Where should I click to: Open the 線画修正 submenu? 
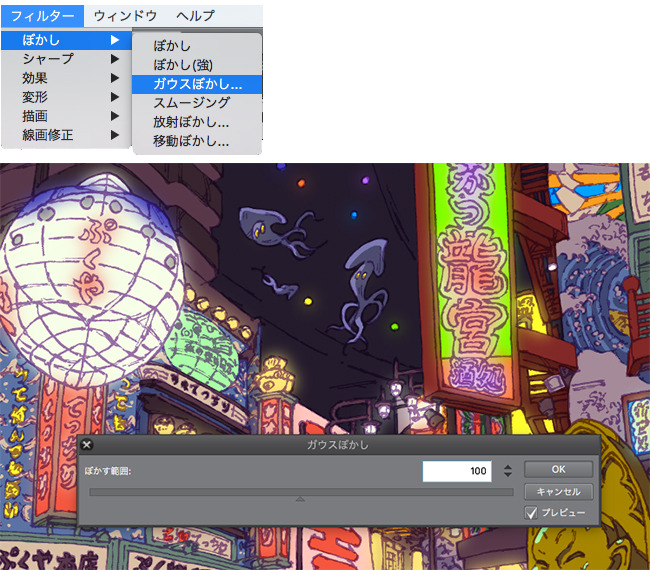click(x=66, y=135)
